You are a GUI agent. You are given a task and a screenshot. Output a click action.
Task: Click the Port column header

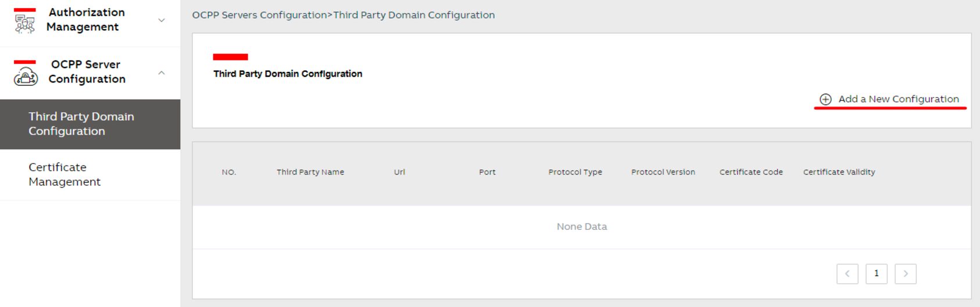pos(487,172)
